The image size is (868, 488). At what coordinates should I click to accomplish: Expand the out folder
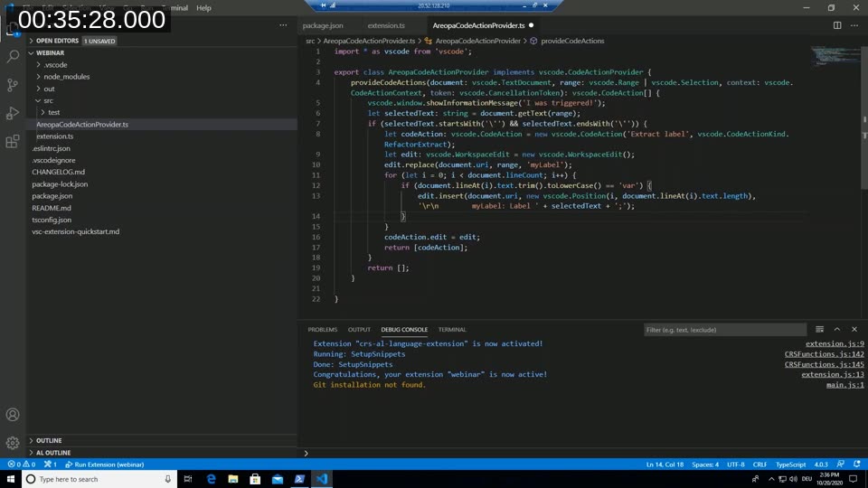(49, 89)
